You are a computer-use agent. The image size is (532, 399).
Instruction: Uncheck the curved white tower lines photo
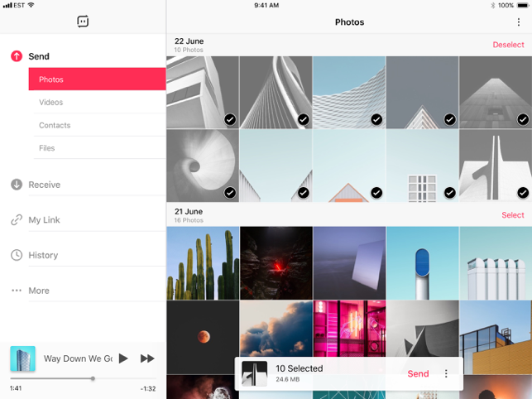(x=304, y=119)
